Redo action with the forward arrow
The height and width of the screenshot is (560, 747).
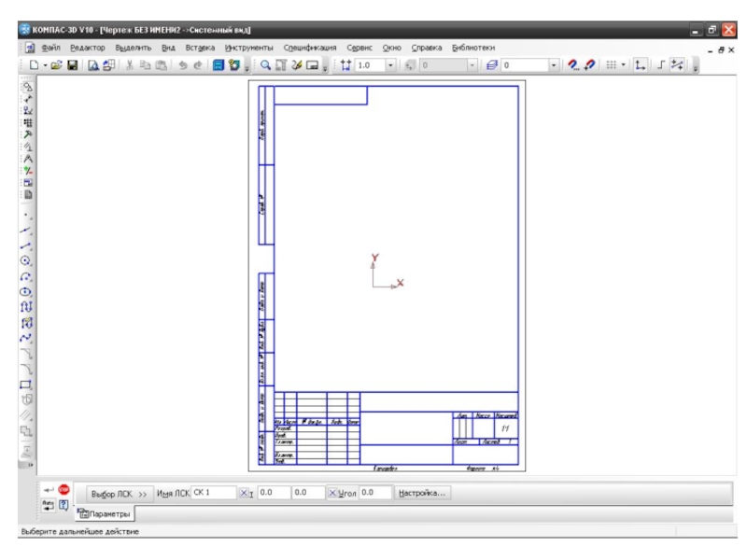point(198,65)
